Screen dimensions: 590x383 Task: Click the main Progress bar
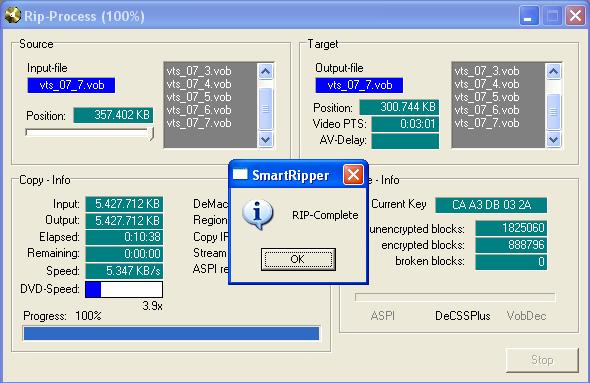click(171, 334)
